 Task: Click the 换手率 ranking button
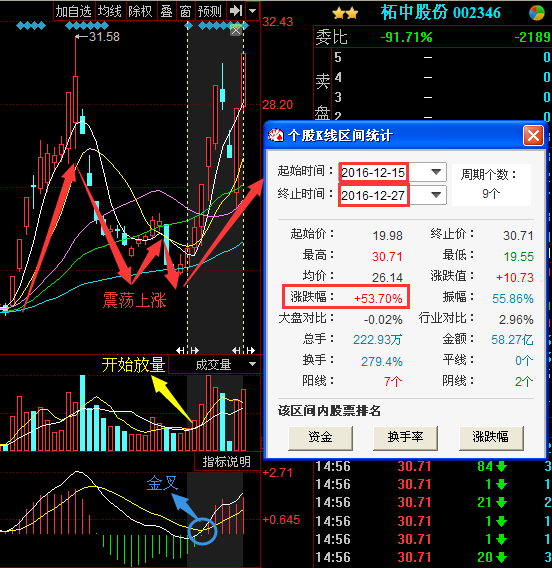[405, 438]
